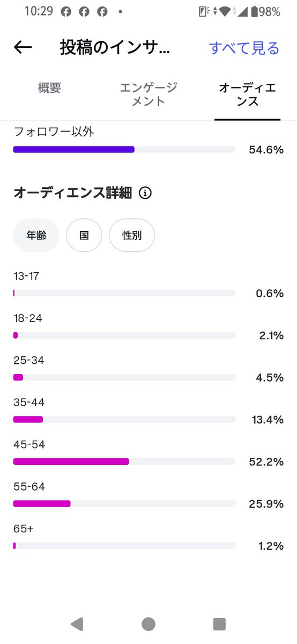Tap the back arrow icon
Viewport: 297px width, 644px height.
coord(23,48)
